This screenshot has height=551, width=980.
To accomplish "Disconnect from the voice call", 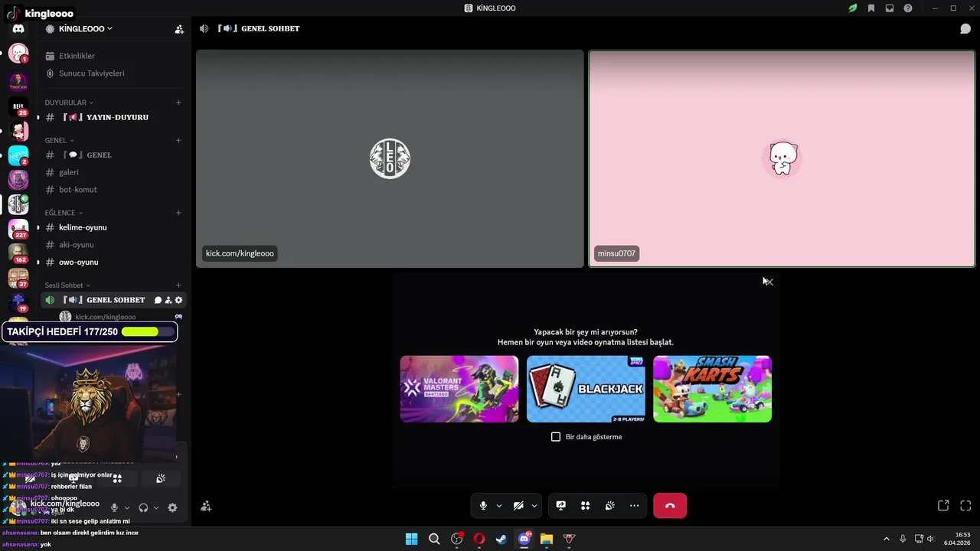I will tap(670, 506).
